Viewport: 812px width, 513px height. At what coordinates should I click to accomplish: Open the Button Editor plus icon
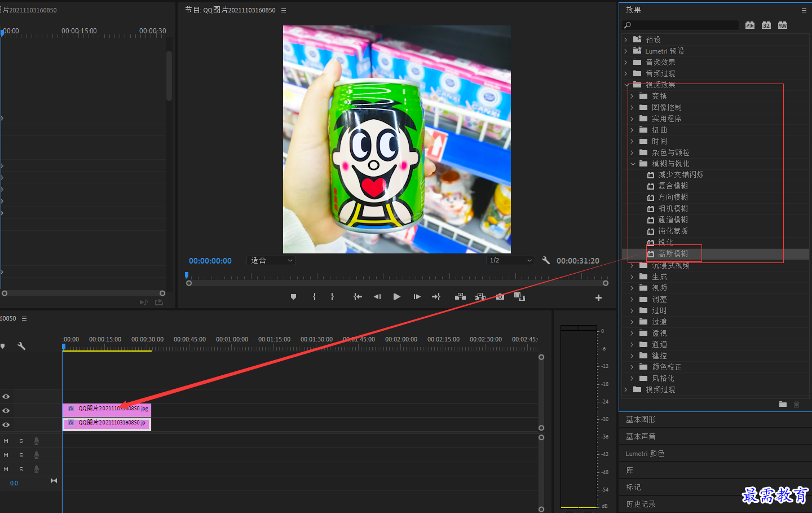click(x=598, y=297)
